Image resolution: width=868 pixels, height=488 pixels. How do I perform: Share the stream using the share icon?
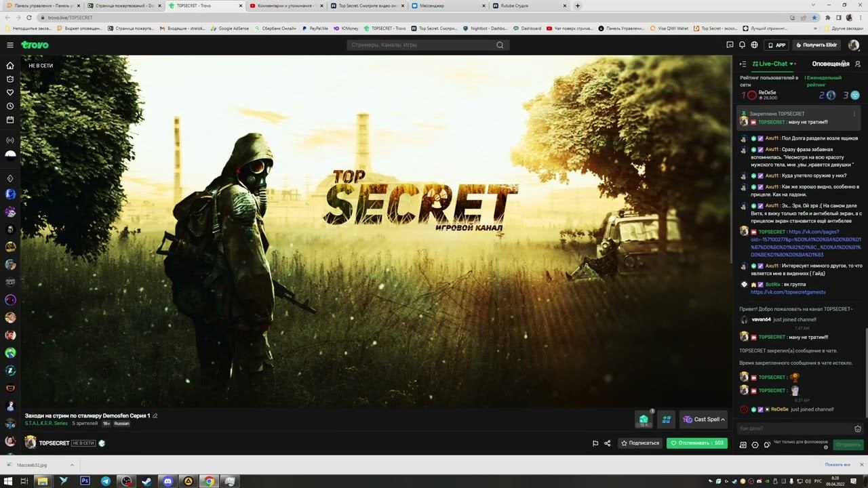click(x=608, y=443)
